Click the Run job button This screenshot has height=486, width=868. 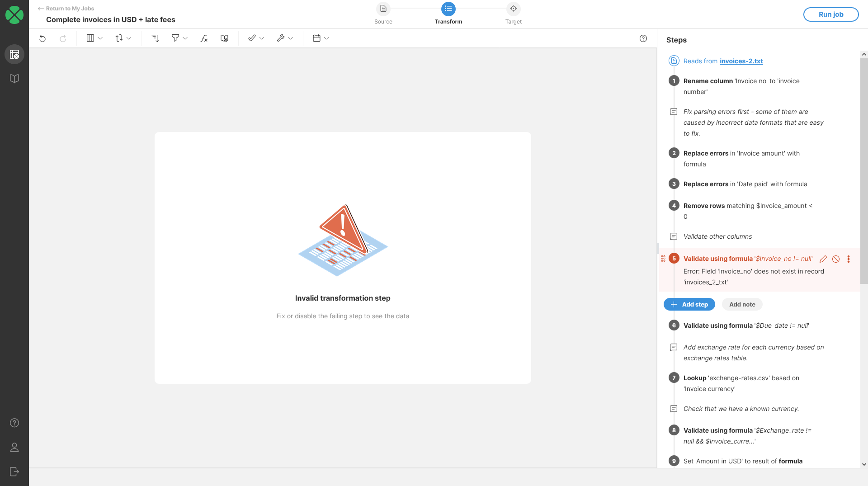click(830, 14)
